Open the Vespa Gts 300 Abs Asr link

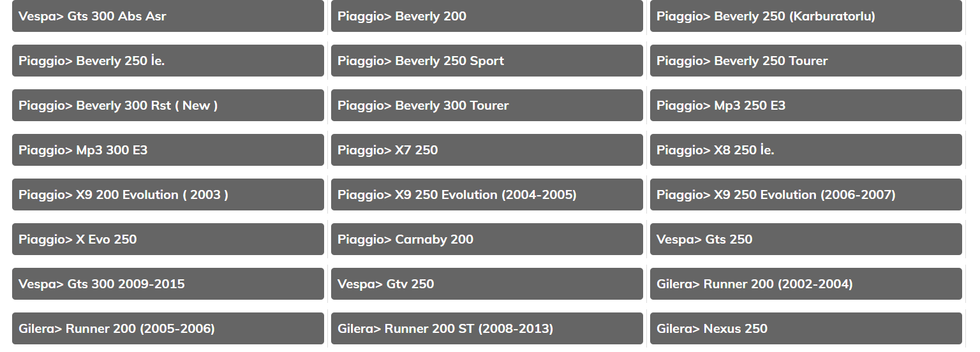click(x=168, y=16)
